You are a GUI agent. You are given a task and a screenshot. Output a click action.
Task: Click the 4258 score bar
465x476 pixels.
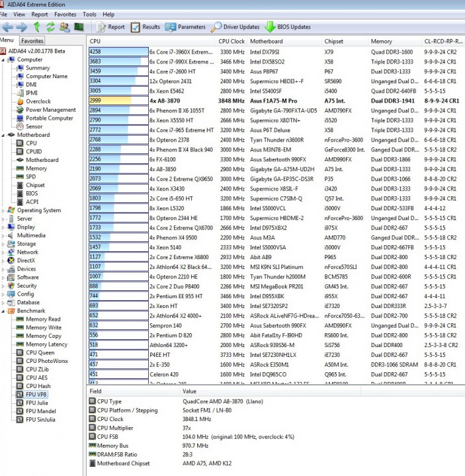(x=118, y=52)
